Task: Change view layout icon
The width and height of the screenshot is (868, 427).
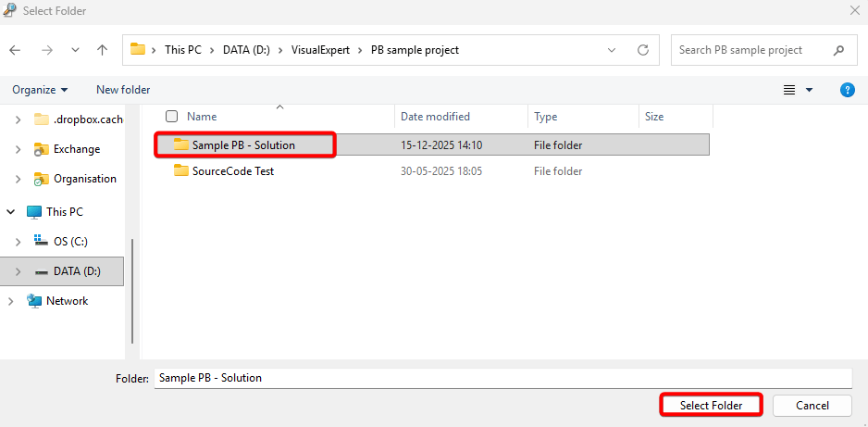Action: [x=789, y=90]
